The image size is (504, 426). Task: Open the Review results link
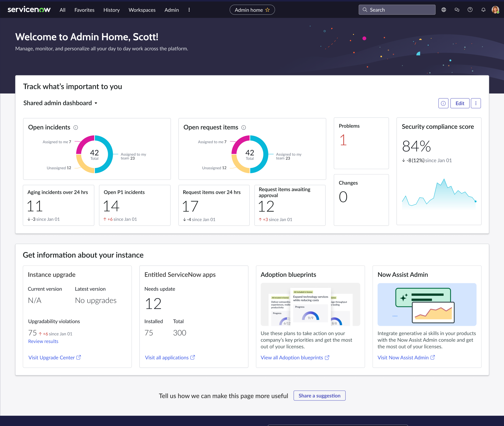pos(43,341)
